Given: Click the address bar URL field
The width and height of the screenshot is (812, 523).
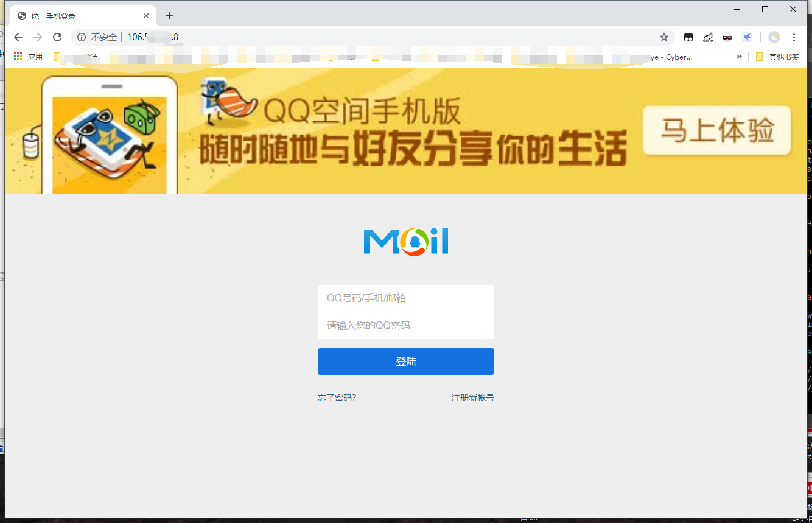Looking at the screenshot, I should point(373,37).
